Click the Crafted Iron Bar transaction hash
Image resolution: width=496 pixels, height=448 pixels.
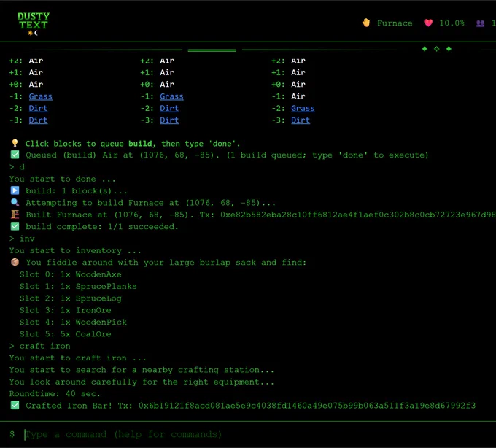pyautogui.click(x=307, y=406)
